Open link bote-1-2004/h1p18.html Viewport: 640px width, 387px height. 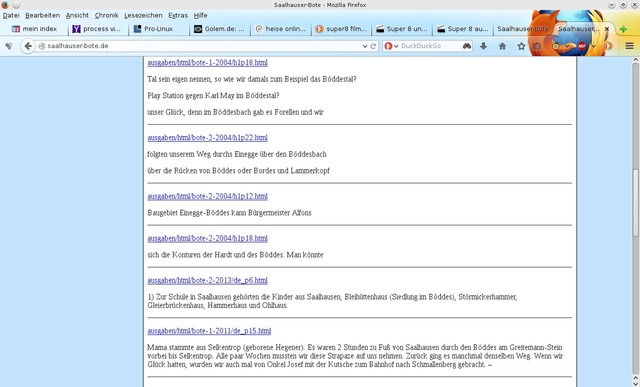pos(207,63)
